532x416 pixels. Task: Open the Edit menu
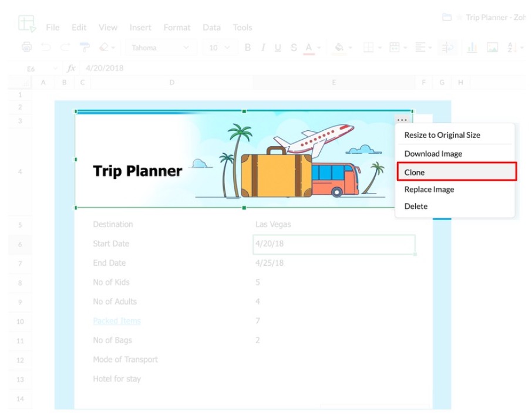(x=79, y=28)
